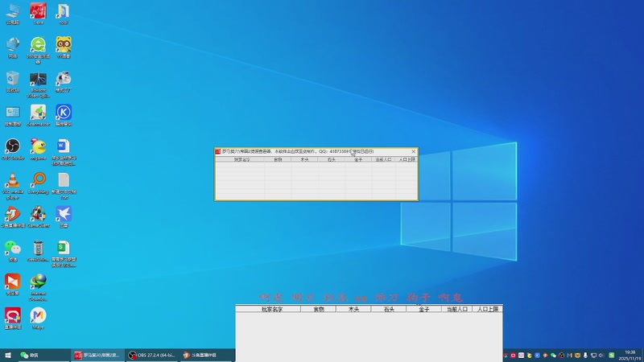Open the red live-stream app shortcut
The image size is (644, 362).
[x=13, y=319]
